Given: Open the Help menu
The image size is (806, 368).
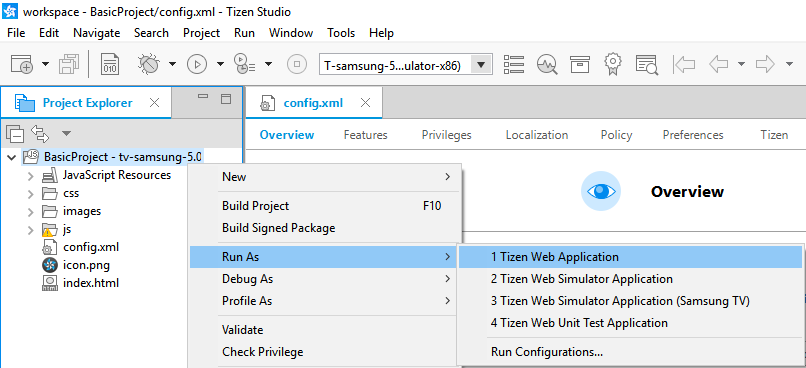Looking at the screenshot, I should point(381,33).
